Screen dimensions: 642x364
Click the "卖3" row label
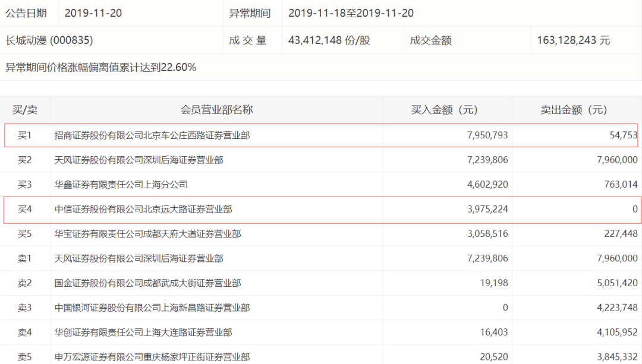point(24,308)
